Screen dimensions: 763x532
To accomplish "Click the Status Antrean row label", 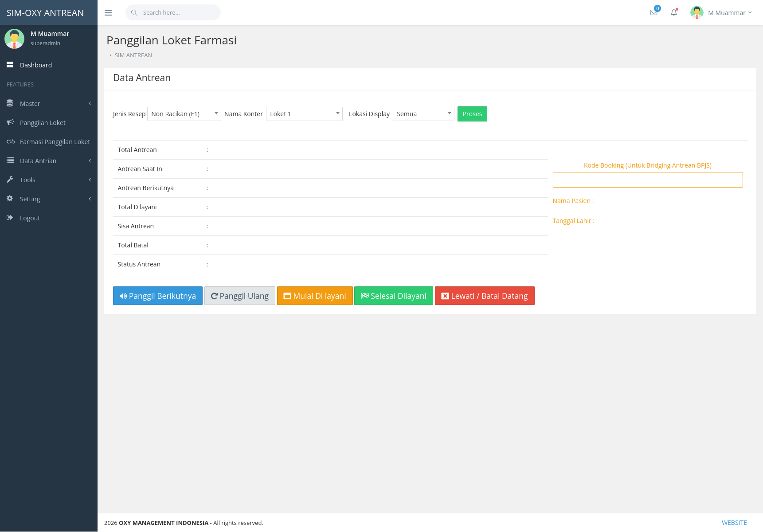I will pyautogui.click(x=139, y=264).
